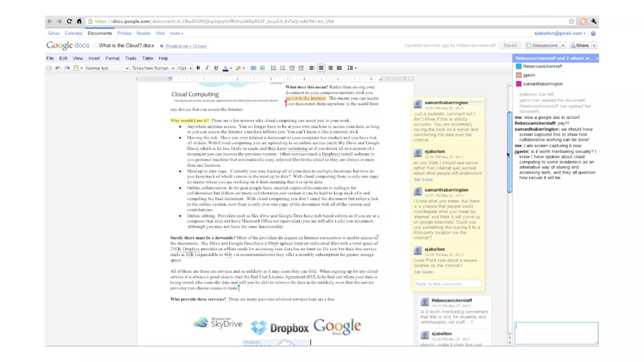644x362 pixels.
Task: Insert a link with the toolbar link icon
Action: 253,68
